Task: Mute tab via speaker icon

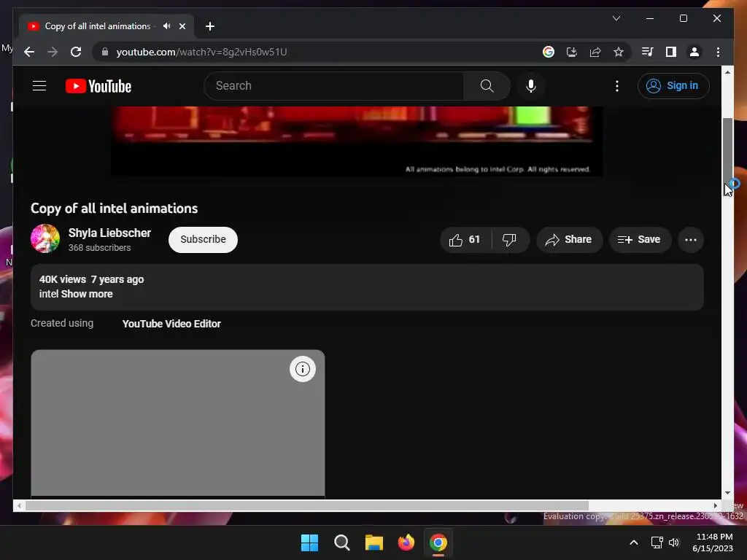Action: tap(166, 26)
